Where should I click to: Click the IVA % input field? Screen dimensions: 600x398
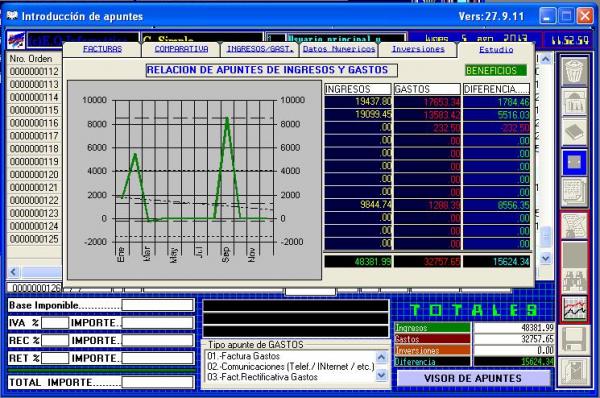[x=55, y=323]
